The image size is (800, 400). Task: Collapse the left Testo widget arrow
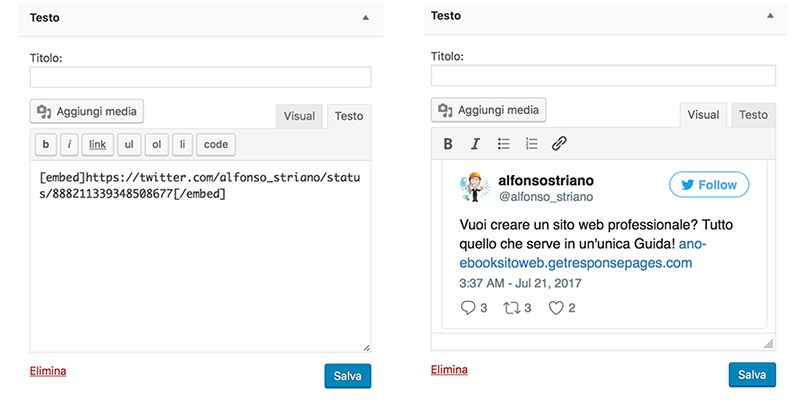coord(365,18)
